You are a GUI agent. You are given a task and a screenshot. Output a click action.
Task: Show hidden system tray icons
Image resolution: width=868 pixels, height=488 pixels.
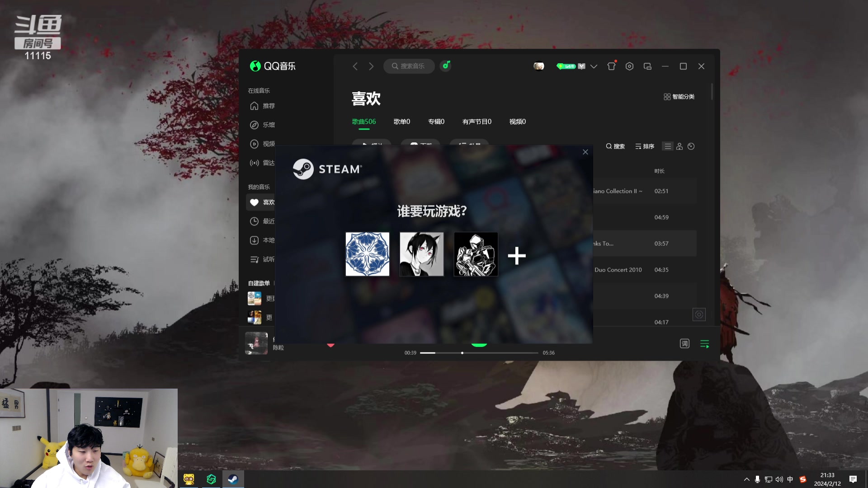point(747,479)
